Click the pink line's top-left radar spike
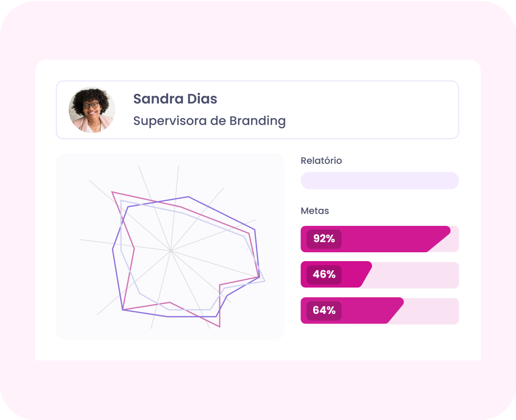 [112, 192]
